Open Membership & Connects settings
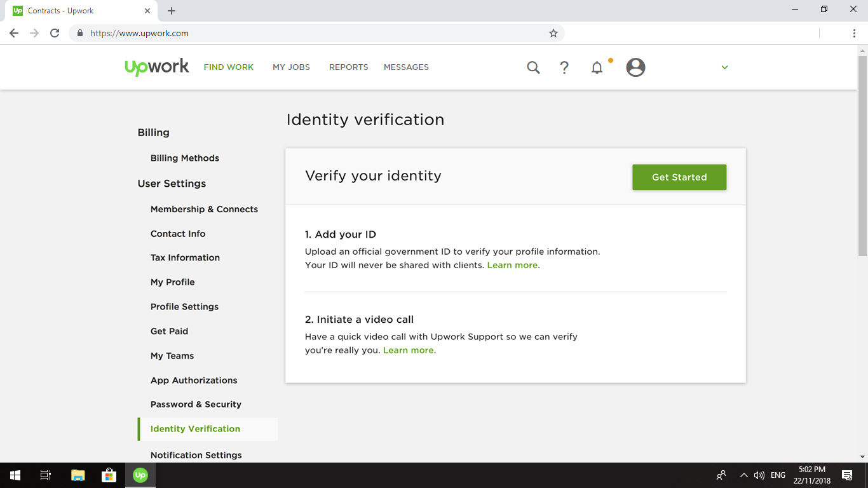The image size is (868, 488). pyautogui.click(x=204, y=209)
